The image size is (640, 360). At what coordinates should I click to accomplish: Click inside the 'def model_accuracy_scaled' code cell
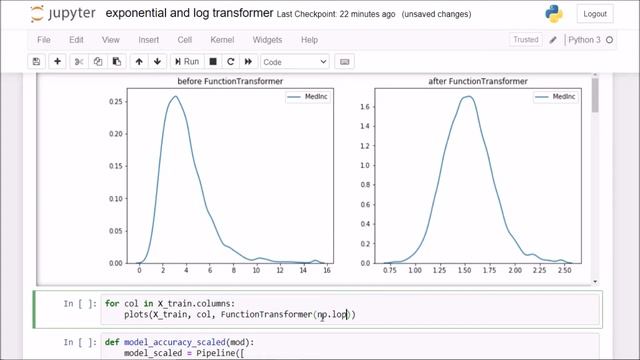point(350,347)
